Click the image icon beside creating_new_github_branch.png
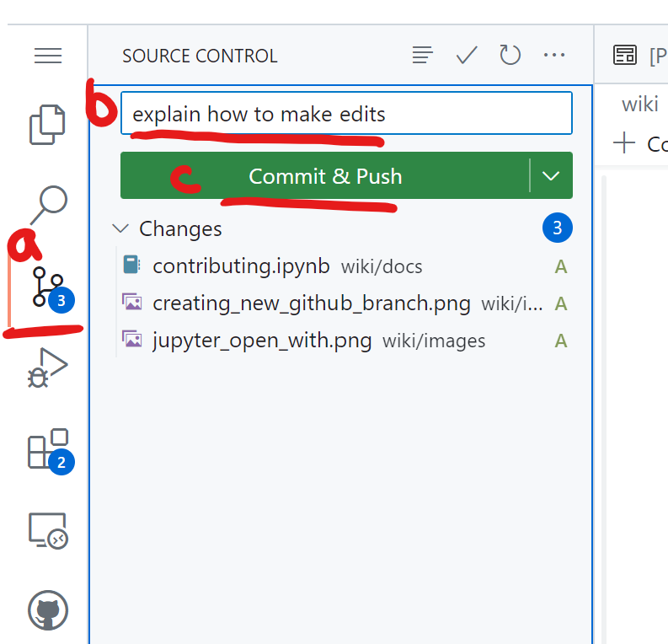Screen dimensions: 668x644 point(132,302)
